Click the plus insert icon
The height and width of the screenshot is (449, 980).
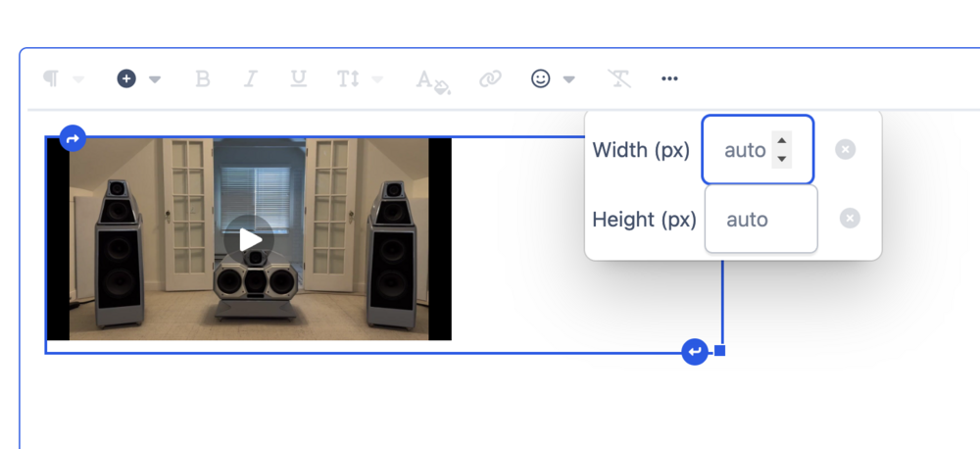click(126, 78)
